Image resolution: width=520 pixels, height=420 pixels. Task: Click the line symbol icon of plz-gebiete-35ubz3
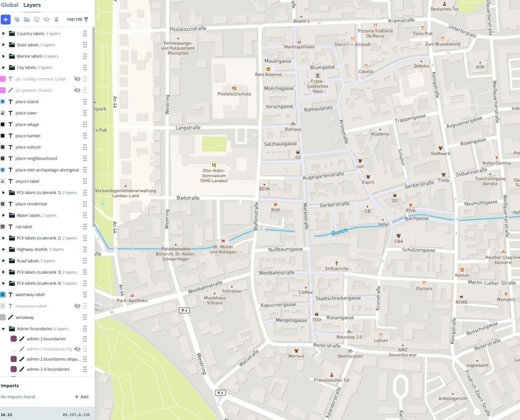[10, 90]
